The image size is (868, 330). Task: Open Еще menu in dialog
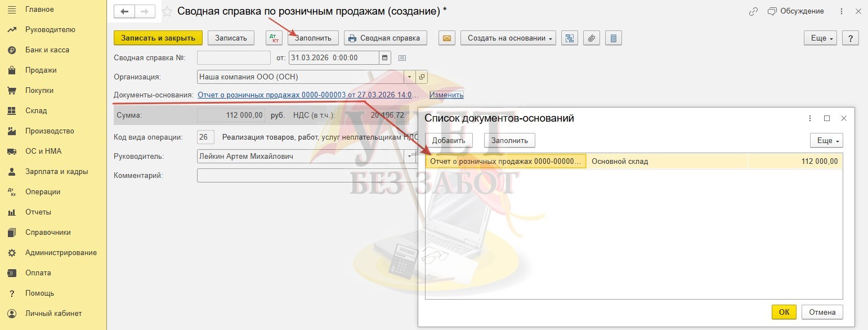[x=826, y=140]
